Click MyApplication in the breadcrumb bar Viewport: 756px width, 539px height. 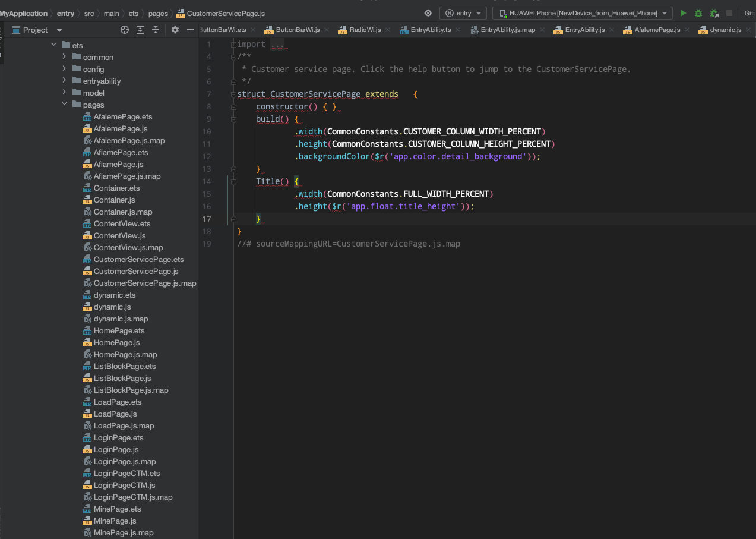[x=24, y=13]
